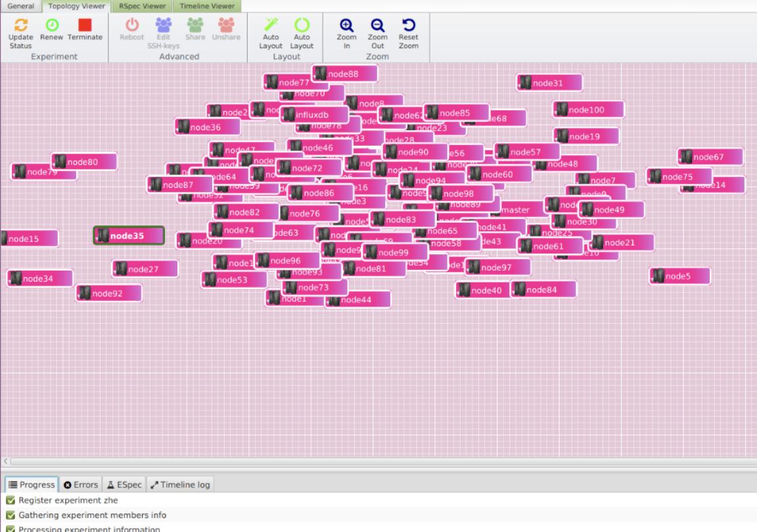757x532 pixels.
Task: Switch to the General tab
Action: (x=21, y=6)
